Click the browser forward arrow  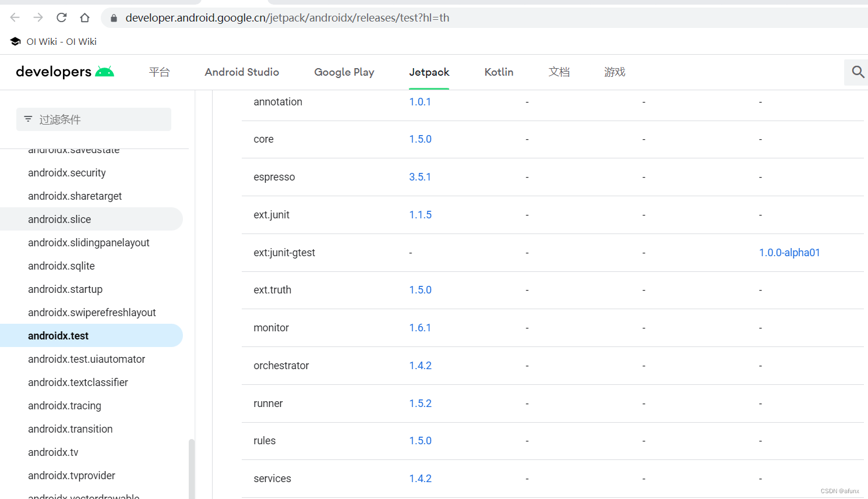[38, 17]
